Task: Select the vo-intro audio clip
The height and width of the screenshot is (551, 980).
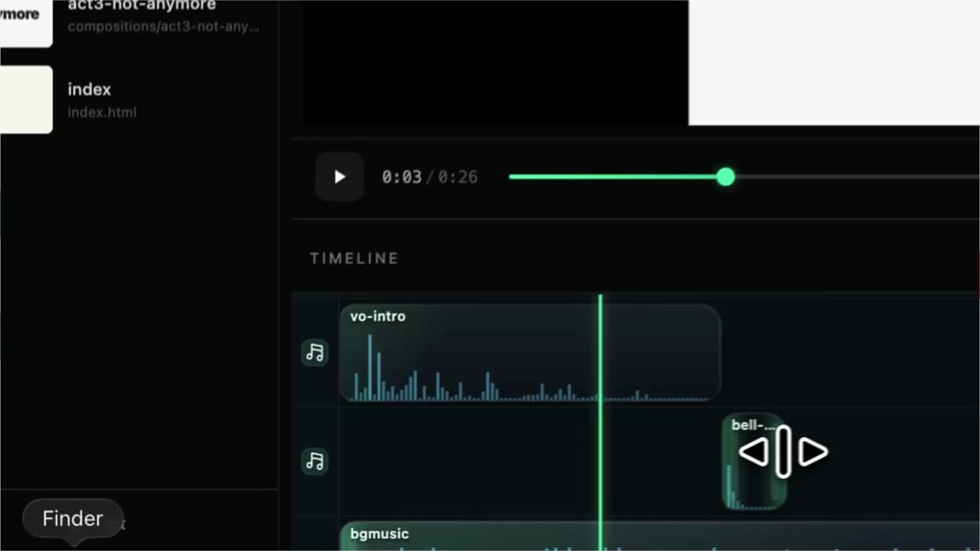Action: 530,352
